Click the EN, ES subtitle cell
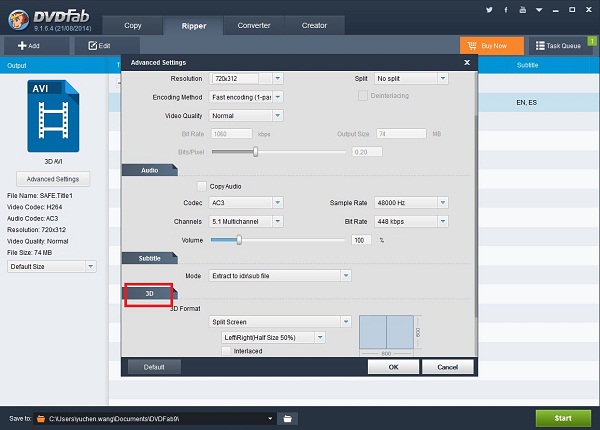 click(527, 103)
